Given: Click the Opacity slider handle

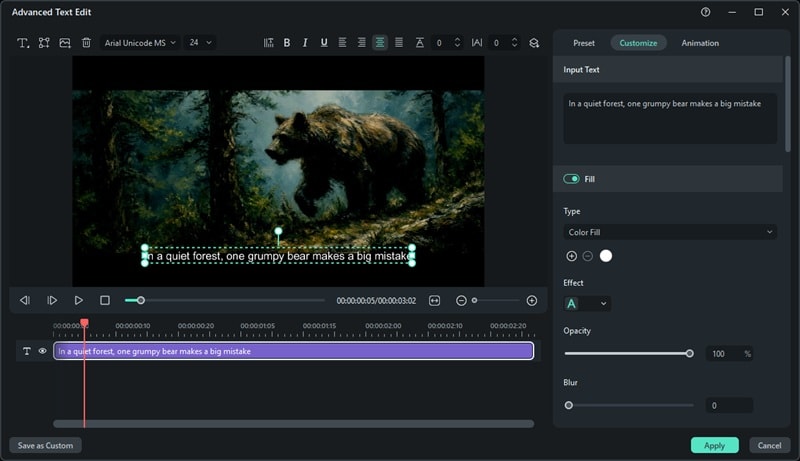Looking at the screenshot, I should tap(689, 353).
